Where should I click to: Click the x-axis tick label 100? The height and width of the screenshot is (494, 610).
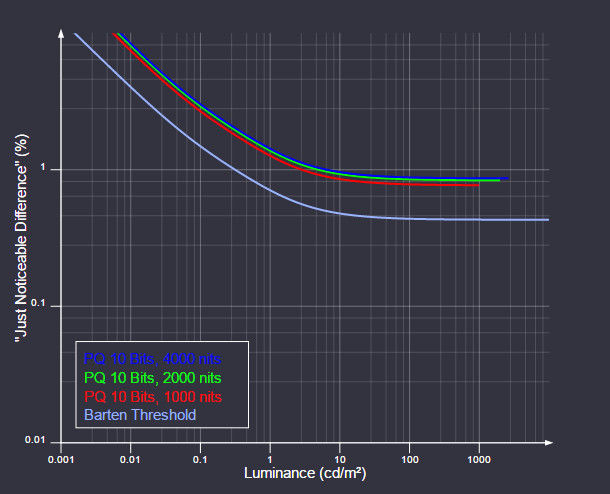(409, 460)
